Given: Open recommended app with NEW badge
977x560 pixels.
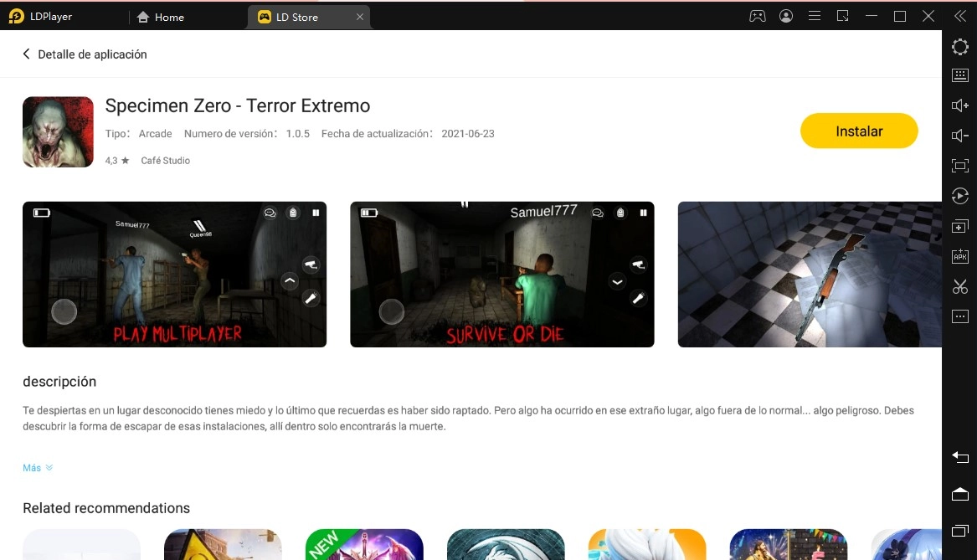Looking at the screenshot, I should pyautogui.click(x=364, y=544).
